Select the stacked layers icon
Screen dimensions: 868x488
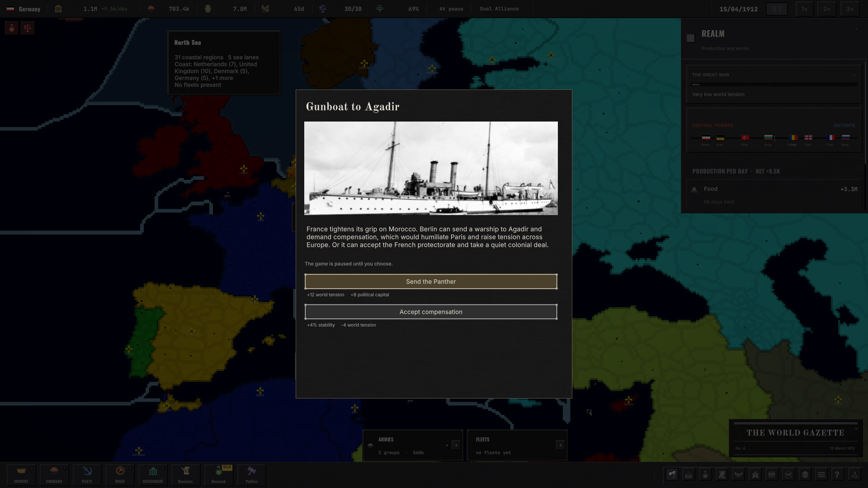click(x=805, y=474)
